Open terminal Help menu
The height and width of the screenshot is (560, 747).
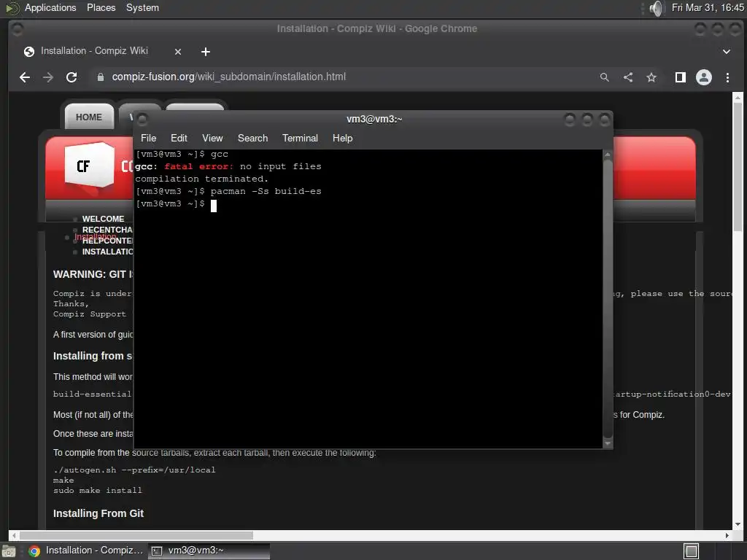click(342, 138)
